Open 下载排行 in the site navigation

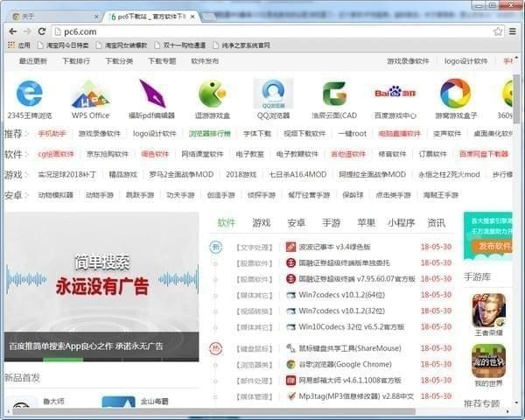tap(76, 61)
